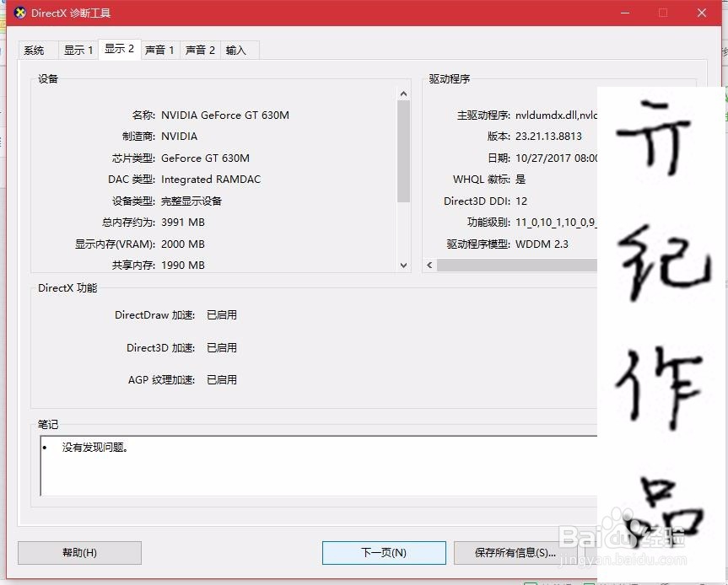728x585 pixels.
Task: Click the WDDM 2.3 driver model value
Action: click(x=542, y=244)
